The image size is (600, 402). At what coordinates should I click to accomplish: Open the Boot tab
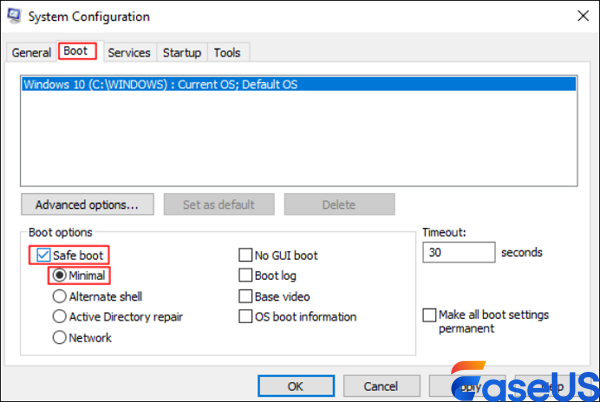tap(77, 52)
